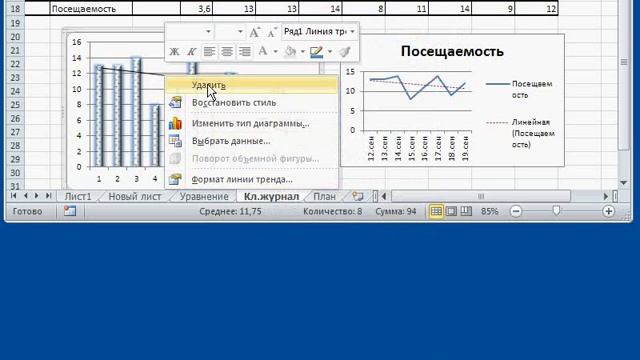This screenshot has width=640, height=360.
Task: Click 'Сумма: 94' in status bar
Action: 396,211
